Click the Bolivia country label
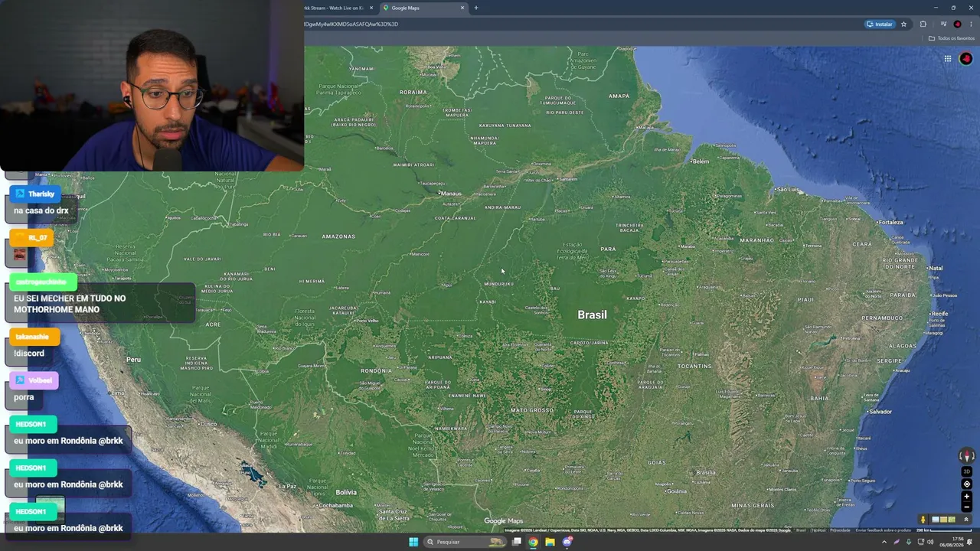The height and width of the screenshot is (551, 980). [x=346, y=492]
